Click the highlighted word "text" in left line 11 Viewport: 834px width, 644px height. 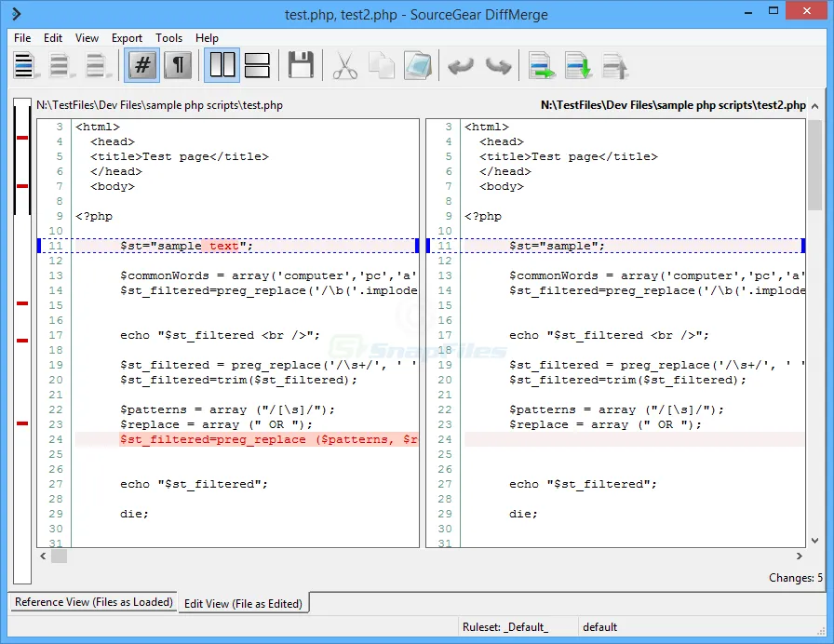[224, 246]
